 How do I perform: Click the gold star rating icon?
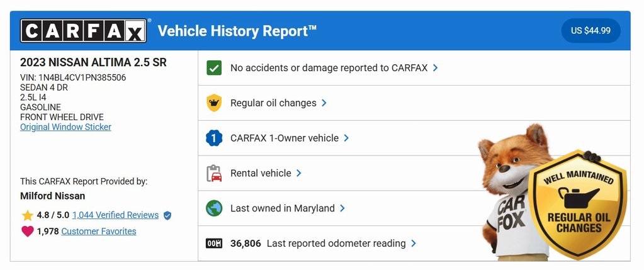point(27,215)
